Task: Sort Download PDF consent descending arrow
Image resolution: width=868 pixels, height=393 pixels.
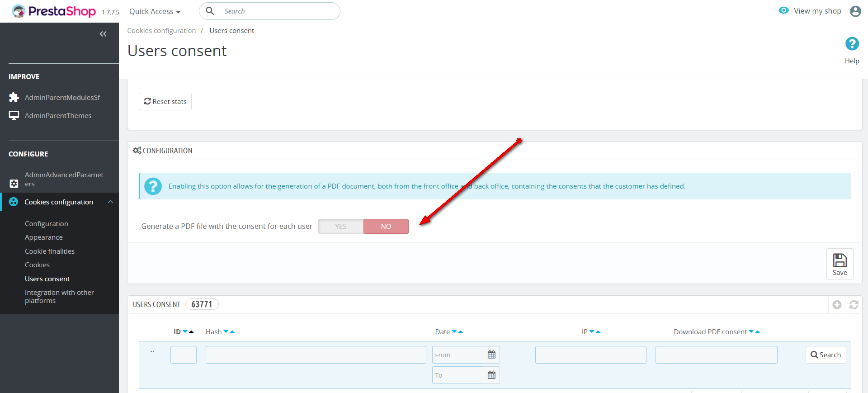Action: coord(751,332)
